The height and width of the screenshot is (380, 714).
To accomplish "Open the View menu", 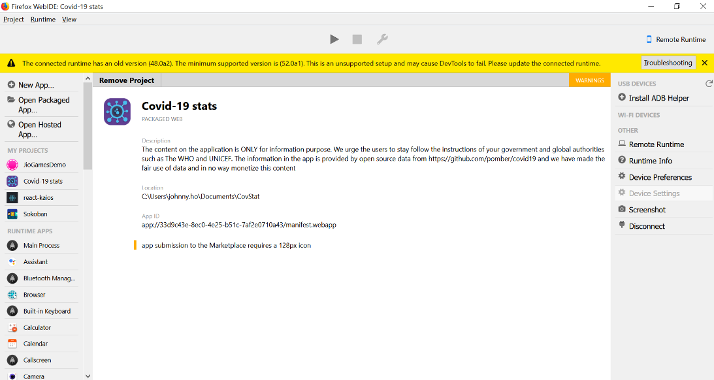I will point(69,20).
